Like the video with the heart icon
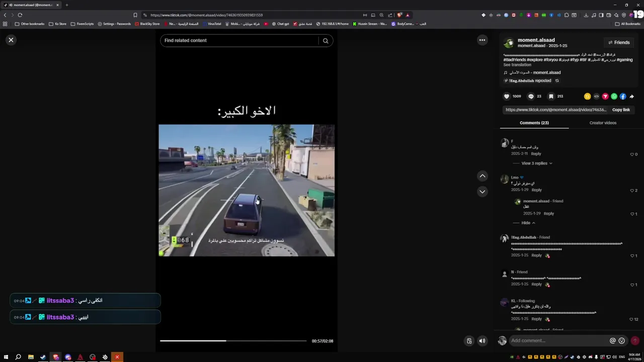This screenshot has width=644, height=362. click(x=507, y=96)
